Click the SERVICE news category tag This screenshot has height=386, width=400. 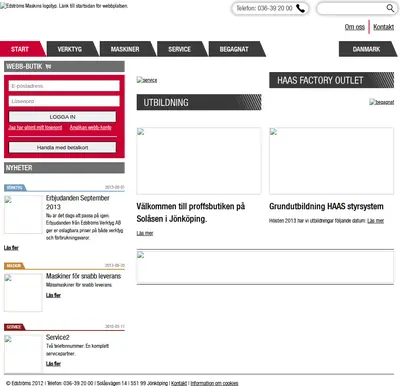[x=14, y=327]
